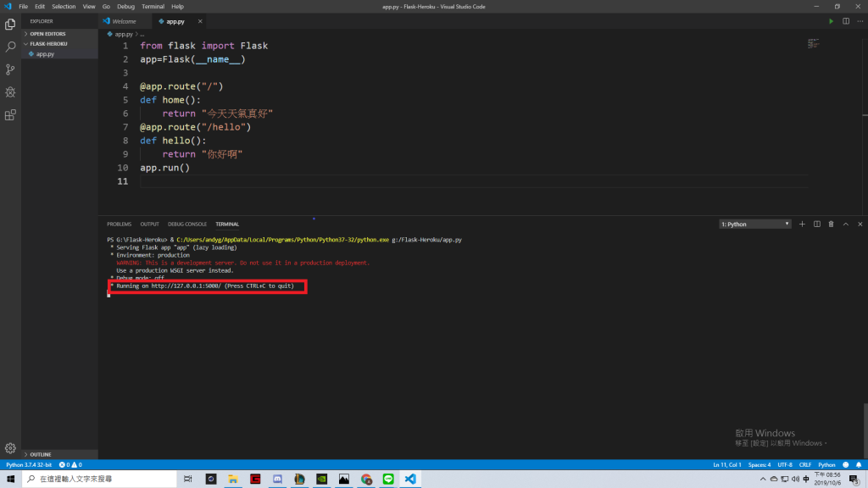Open Task View on the taskbar

point(187,479)
